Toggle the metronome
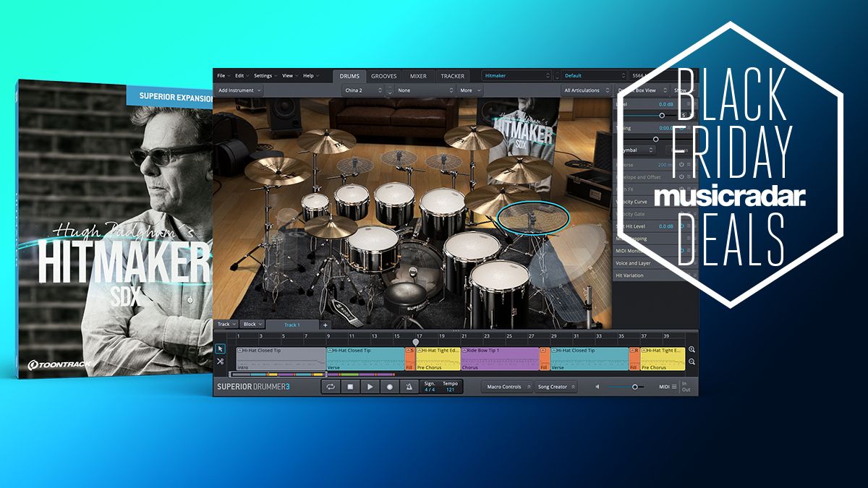The width and height of the screenshot is (868, 488). pos(409,387)
